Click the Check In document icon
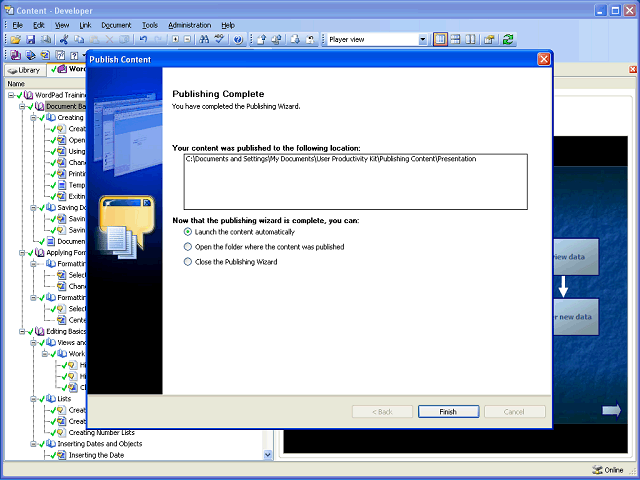The height and width of the screenshot is (480, 640). (262, 40)
